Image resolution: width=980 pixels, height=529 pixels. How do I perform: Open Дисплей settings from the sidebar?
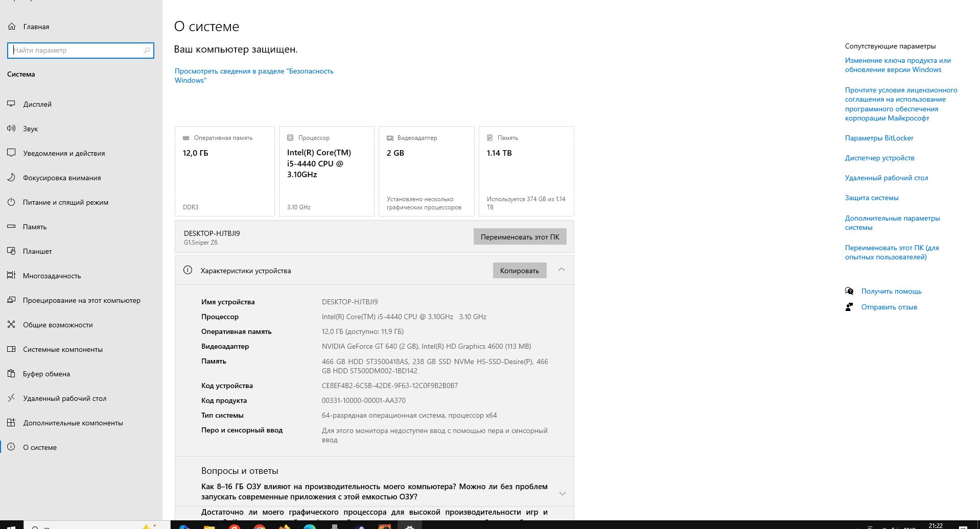pyautogui.click(x=37, y=104)
